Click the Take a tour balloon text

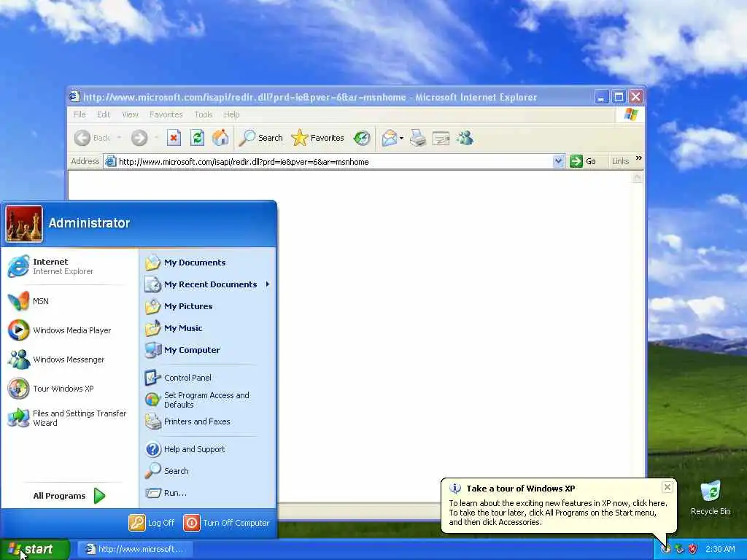coord(558,513)
